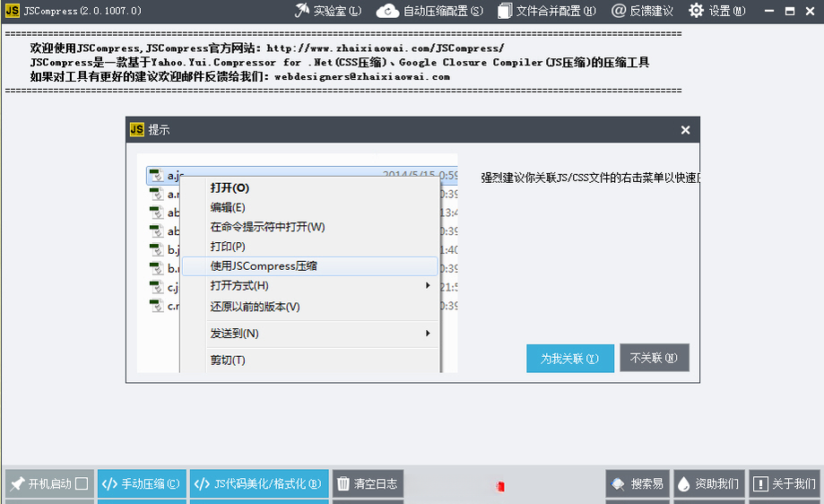This screenshot has height=504, width=824.
Task: Click 为我关联 button
Action: tap(570, 359)
